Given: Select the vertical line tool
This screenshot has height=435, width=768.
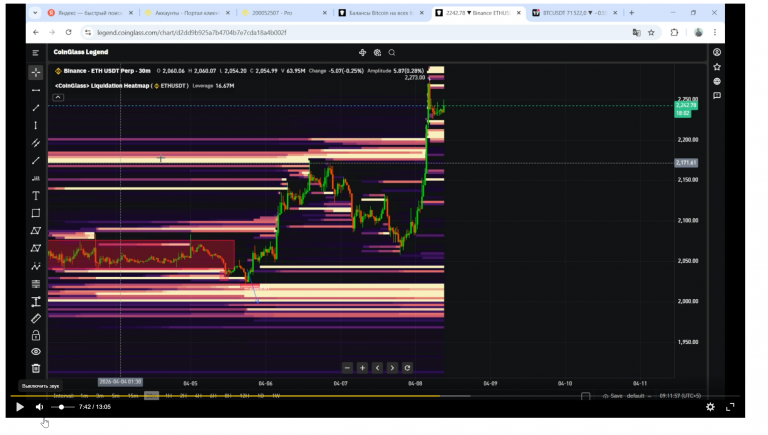Looking at the screenshot, I should (36, 125).
